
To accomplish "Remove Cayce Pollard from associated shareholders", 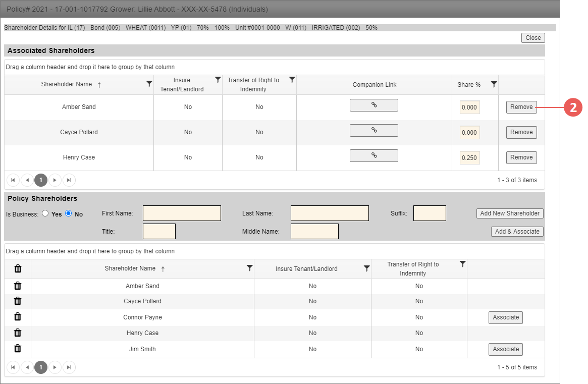I will 521,132.
